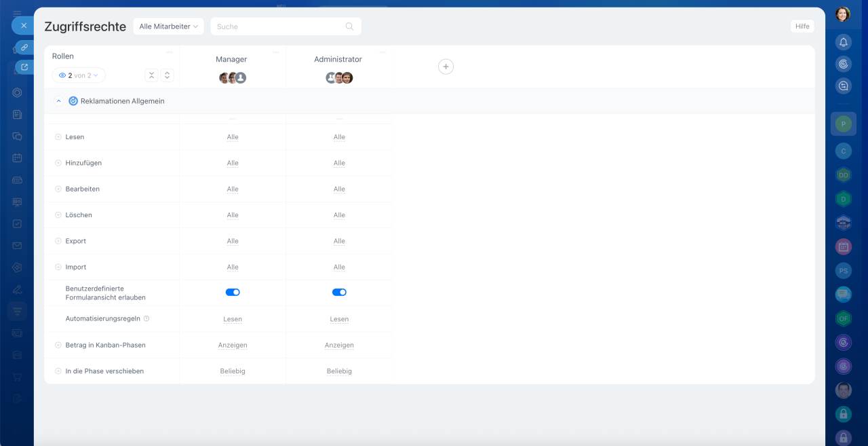Expand all sections with the outward arrows button
This screenshot has width=868, height=446.
pos(167,75)
